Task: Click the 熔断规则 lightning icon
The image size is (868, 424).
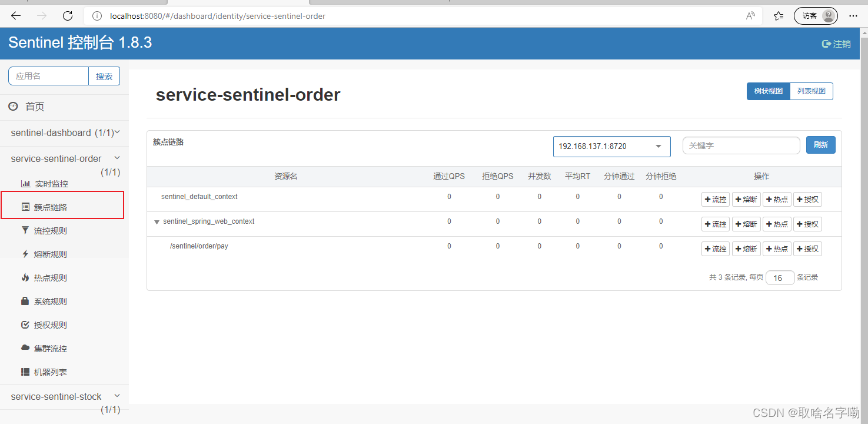Action: point(25,254)
